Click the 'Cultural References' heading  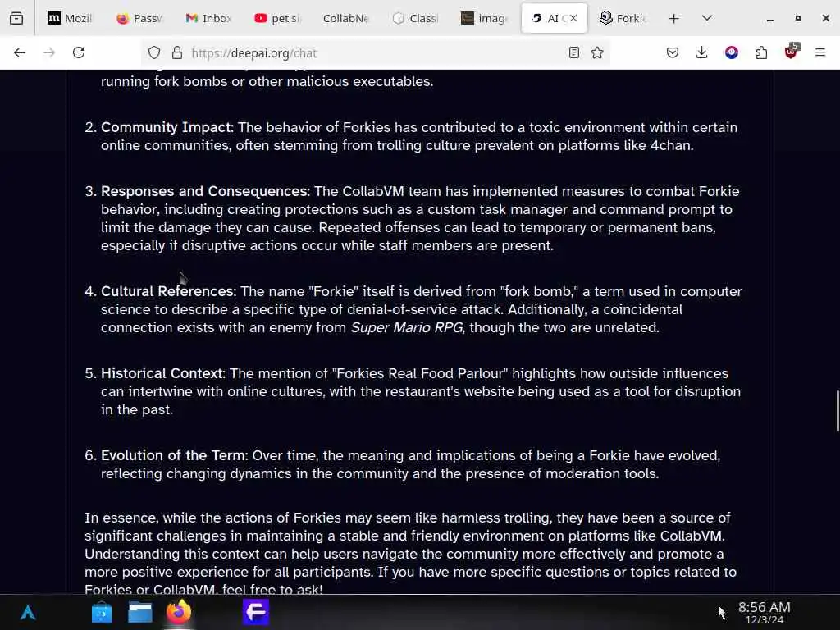click(x=167, y=291)
